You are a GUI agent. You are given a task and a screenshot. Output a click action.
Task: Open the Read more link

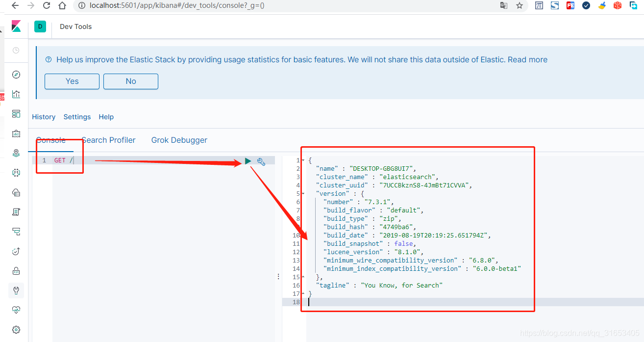pyautogui.click(x=527, y=60)
